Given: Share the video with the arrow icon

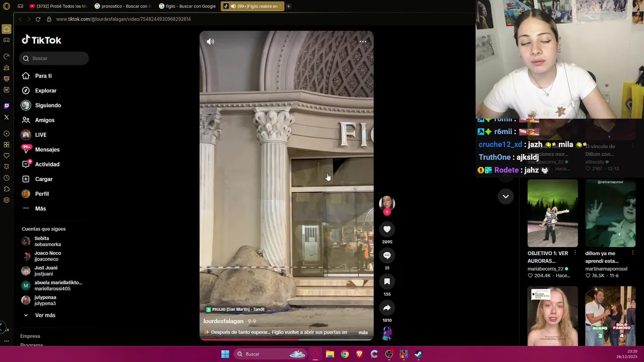Looking at the screenshot, I should point(387,308).
